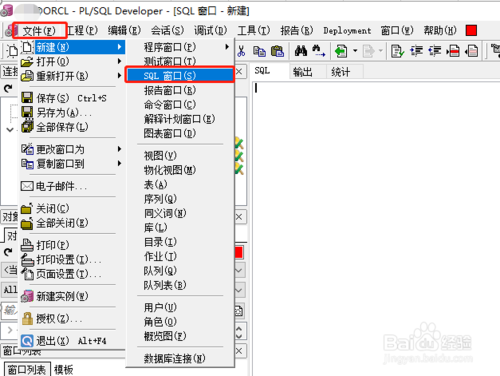Choose 全部关闭(E) menu entry
This screenshot has height=376, width=500.
coord(73,223)
